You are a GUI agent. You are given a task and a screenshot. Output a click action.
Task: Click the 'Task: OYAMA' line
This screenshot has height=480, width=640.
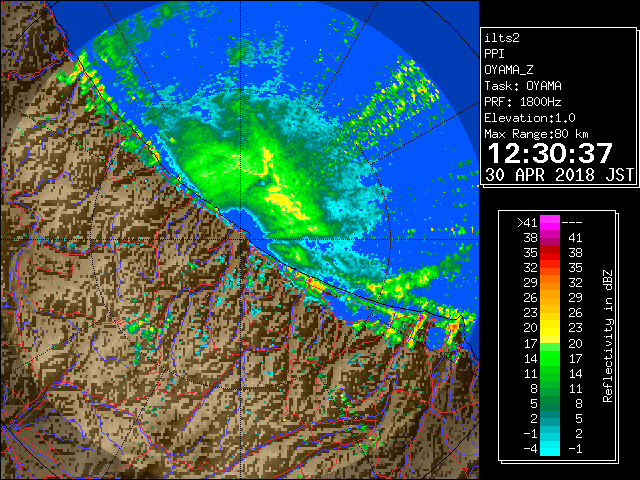[x=523, y=86]
